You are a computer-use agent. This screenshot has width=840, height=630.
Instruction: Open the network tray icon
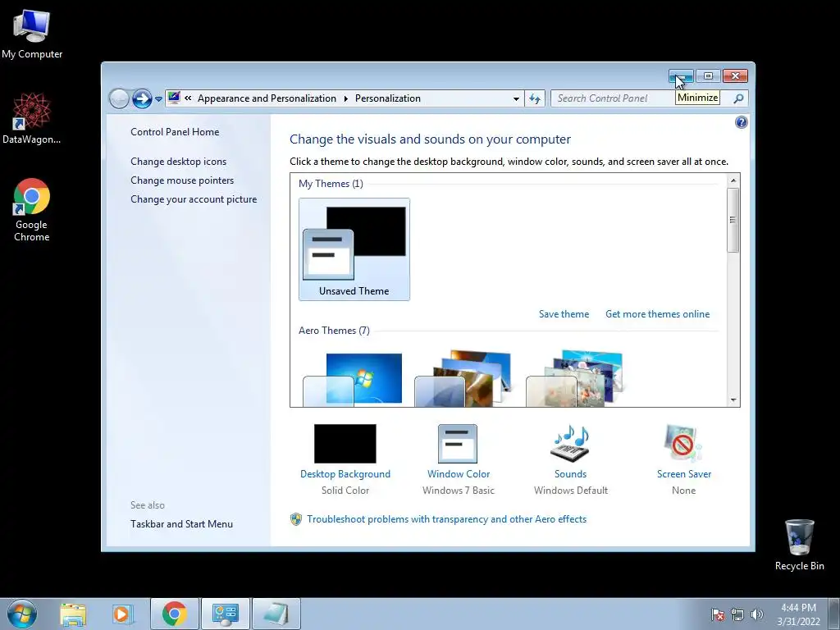tap(737, 614)
